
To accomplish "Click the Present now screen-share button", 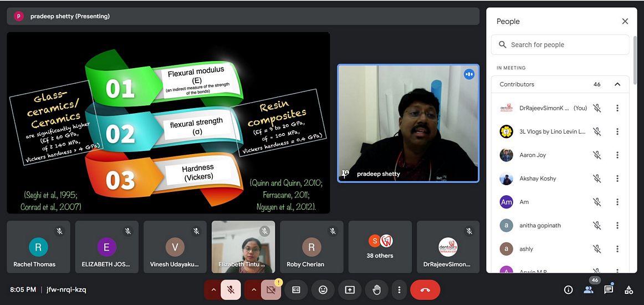I will [x=350, y=290].
